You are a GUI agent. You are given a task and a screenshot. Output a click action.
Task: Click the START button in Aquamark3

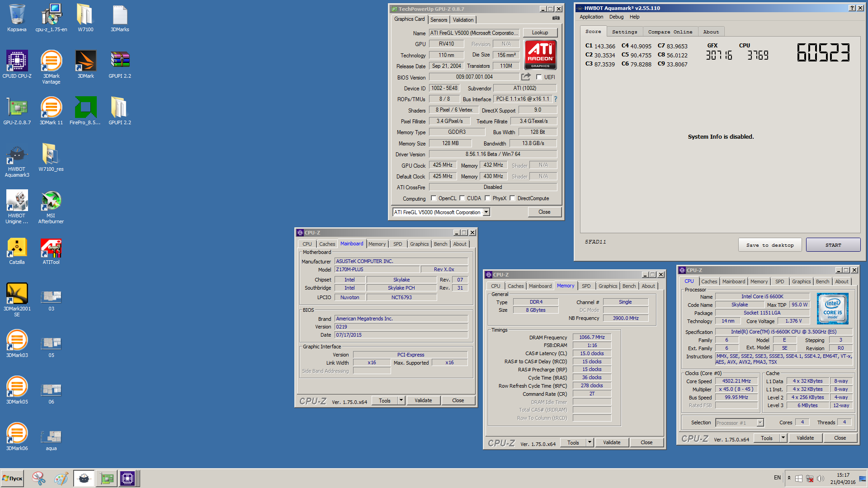coord(833,245)
